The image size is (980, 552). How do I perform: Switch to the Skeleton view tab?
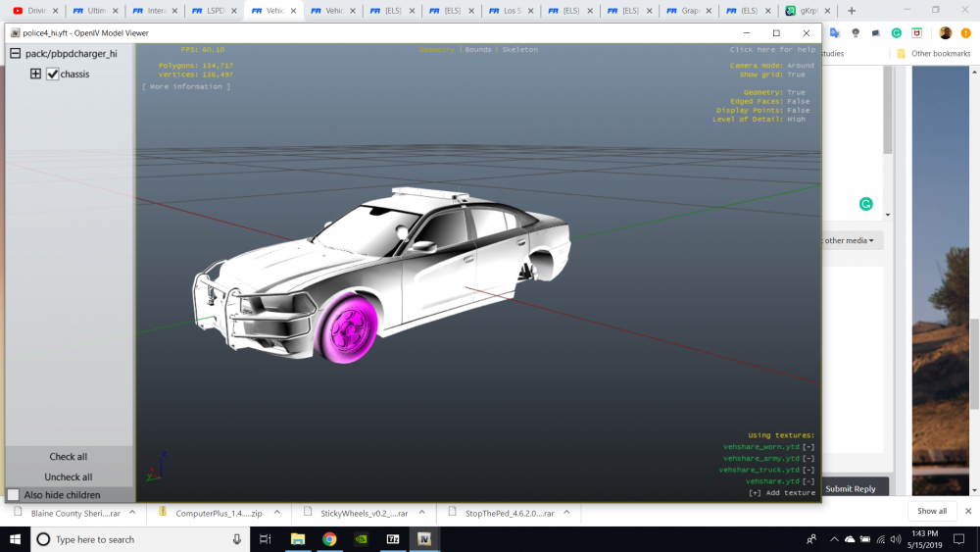519,49
